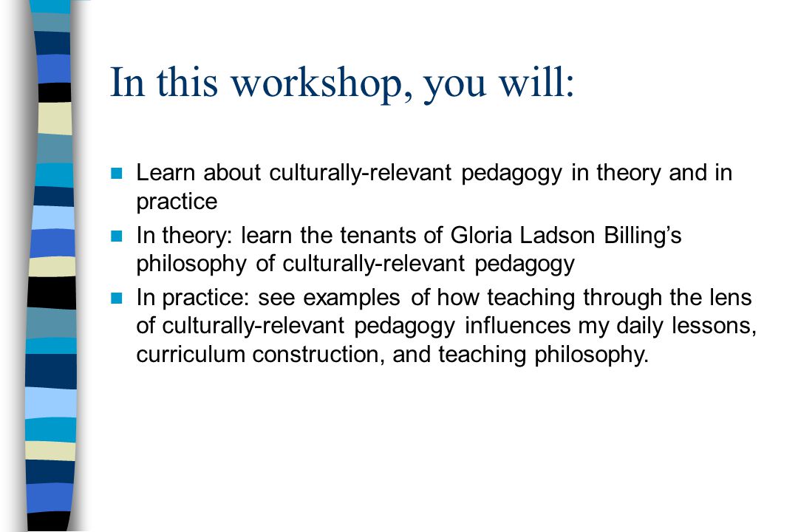Click the phrase "teaching through the lens"

tap(619, 298)
